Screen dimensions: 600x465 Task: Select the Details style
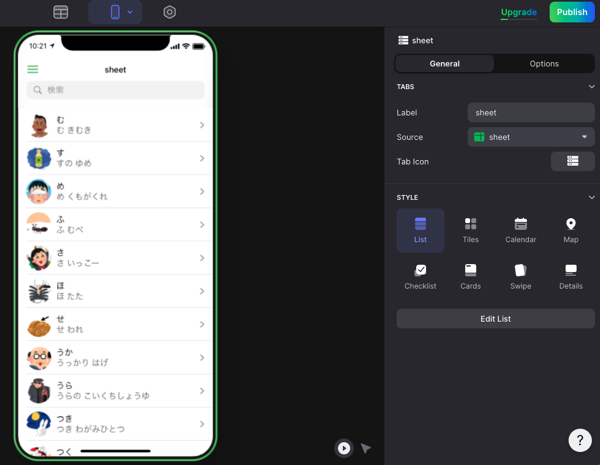[x=571, y=277]
